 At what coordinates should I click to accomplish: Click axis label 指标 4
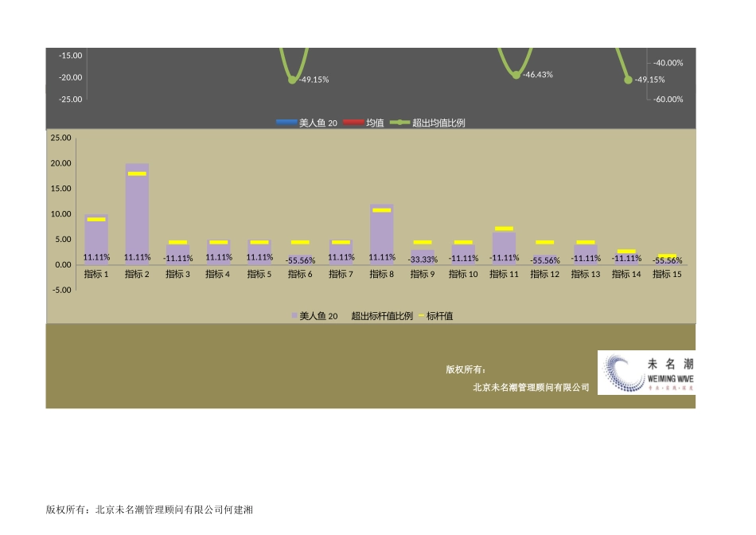point(218,274)
